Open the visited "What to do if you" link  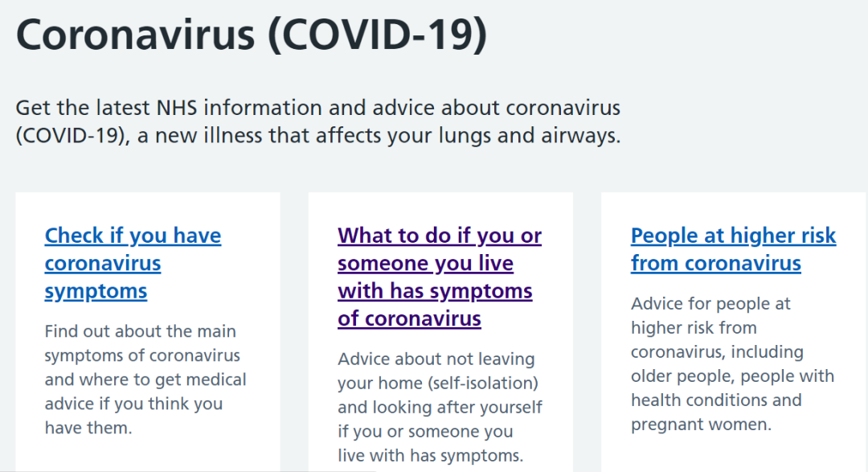(439, 236)
